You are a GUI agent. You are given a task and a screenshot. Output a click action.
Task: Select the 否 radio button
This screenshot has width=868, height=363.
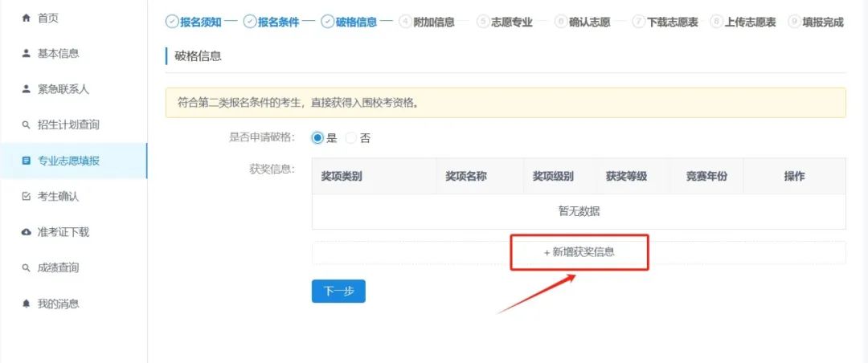point(350,138)
